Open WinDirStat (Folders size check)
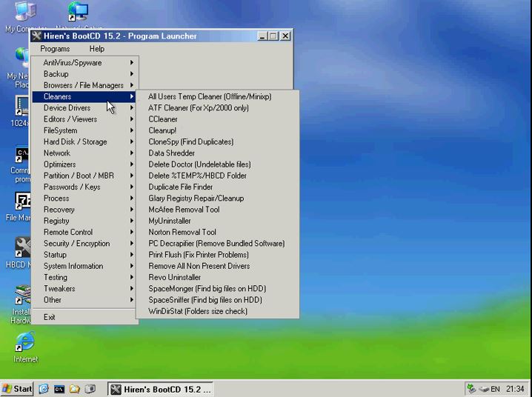 coord(218,311)
